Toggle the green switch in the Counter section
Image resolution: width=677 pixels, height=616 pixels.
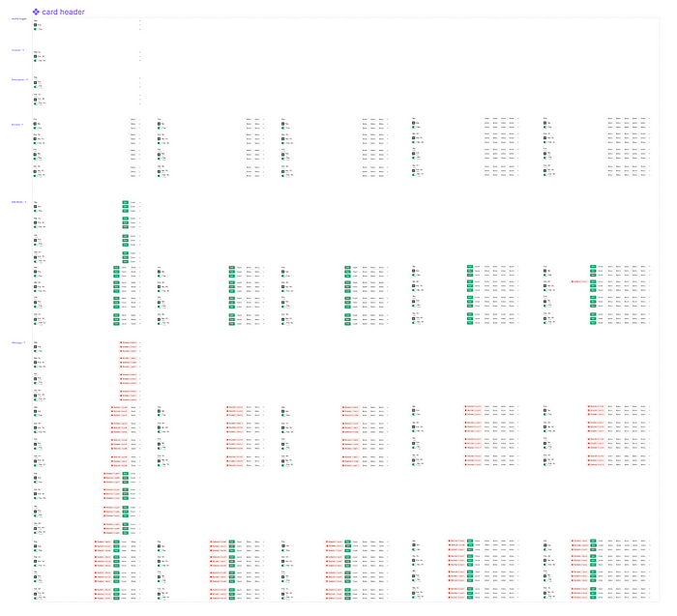tap(36, 60)
